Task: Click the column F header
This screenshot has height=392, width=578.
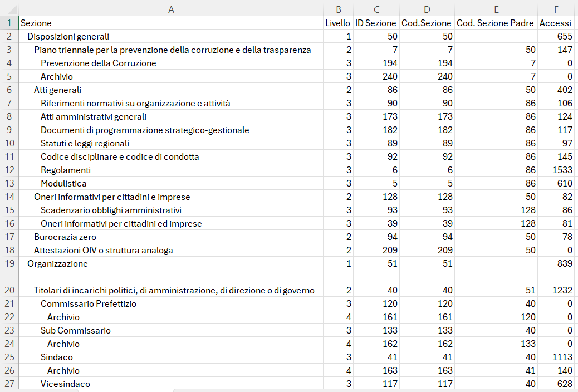Action: [x=555, y=9]
